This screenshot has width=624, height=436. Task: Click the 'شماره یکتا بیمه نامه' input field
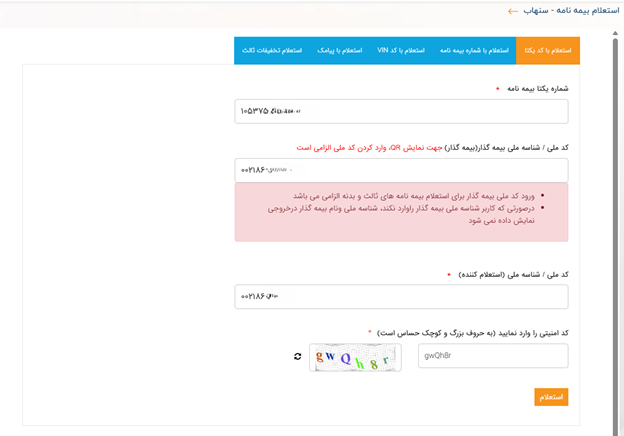(401, 111)
